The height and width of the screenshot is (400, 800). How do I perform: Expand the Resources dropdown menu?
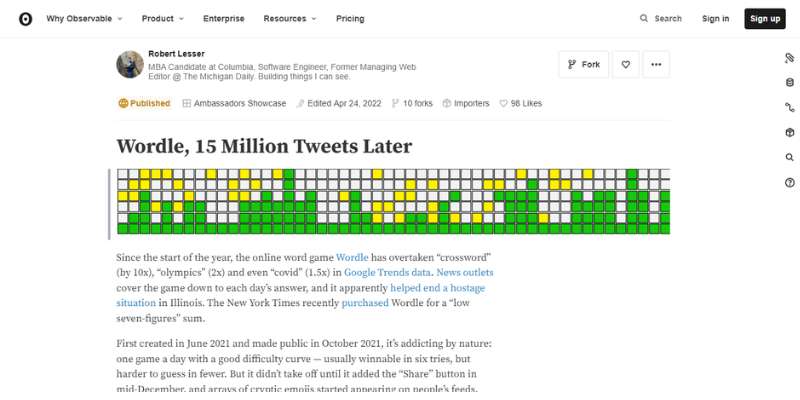[x=290, y=18]
